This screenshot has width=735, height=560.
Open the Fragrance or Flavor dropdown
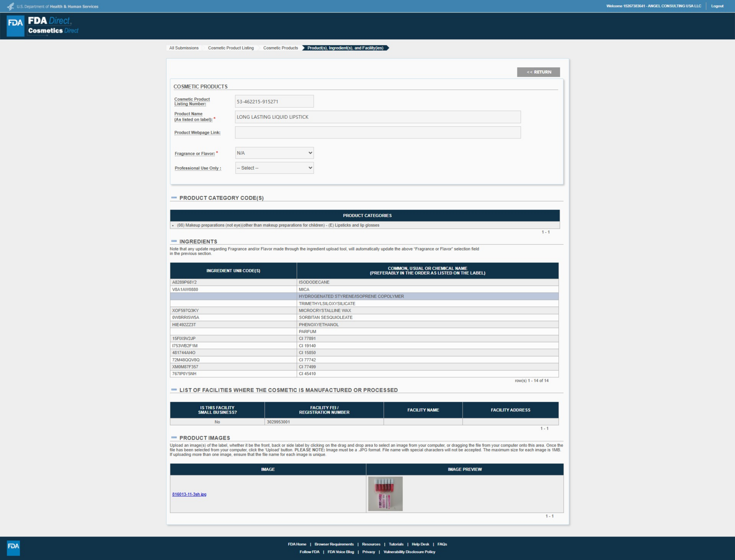point(274,153)
